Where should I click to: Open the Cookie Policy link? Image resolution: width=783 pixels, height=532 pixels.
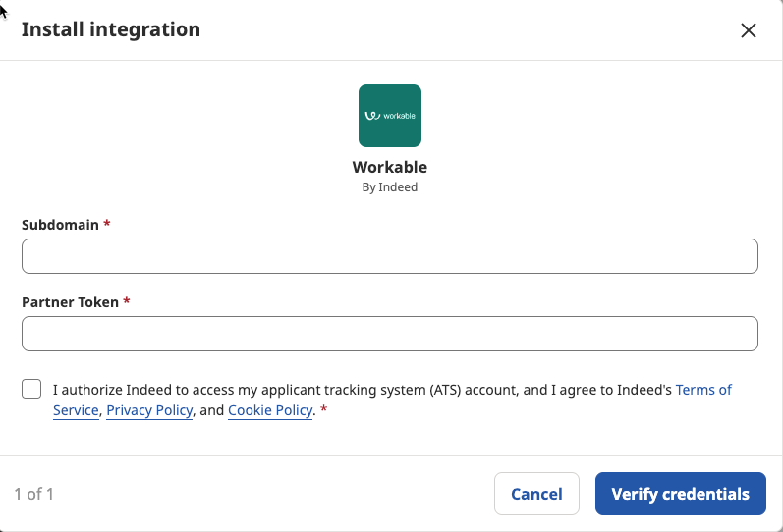click(x=270, y=410)
